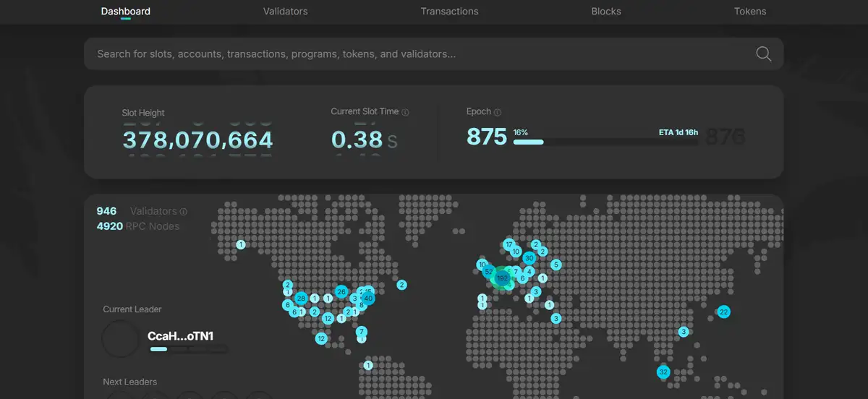This screenshot has width=868, height=399.
Task: Click the map marker labeled 22
Action: click(723, 312)
